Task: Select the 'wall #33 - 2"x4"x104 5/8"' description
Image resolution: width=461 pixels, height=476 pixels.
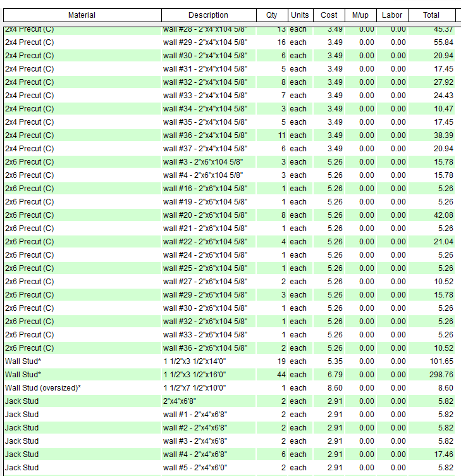Action: (x=209, y=96)
